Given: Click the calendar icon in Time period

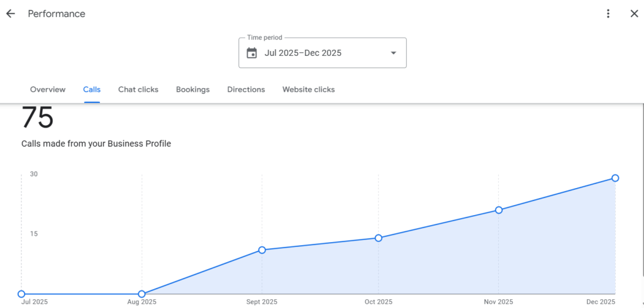Looking at the screenshot, I should point(252,53).
